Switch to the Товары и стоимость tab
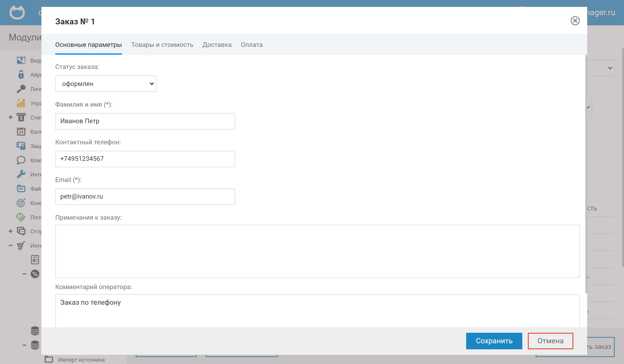Image resolution: width=624 pixels, height=364 pixels. (x=162, y=45)
